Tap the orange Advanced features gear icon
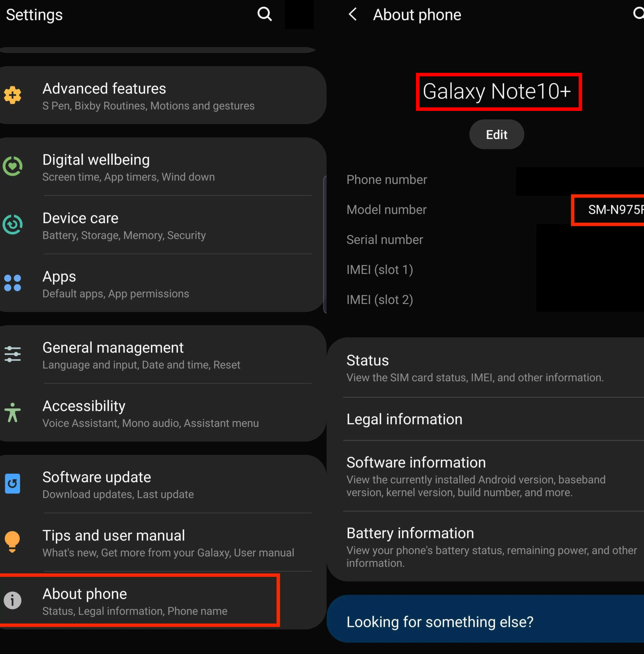 pos(13,95)
